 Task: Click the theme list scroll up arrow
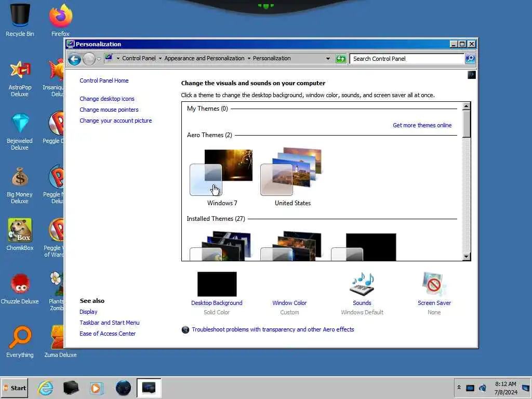pos(467,106)
